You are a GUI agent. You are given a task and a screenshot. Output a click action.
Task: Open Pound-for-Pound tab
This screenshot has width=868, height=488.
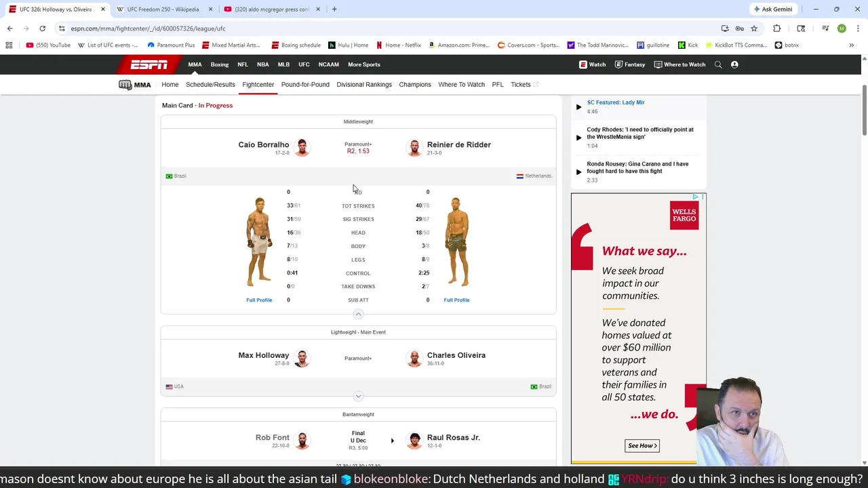(x=305, y=85)
